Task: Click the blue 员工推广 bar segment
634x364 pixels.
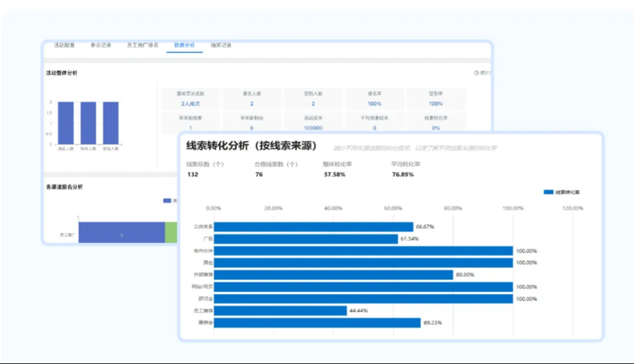Action: pos(122,232)
